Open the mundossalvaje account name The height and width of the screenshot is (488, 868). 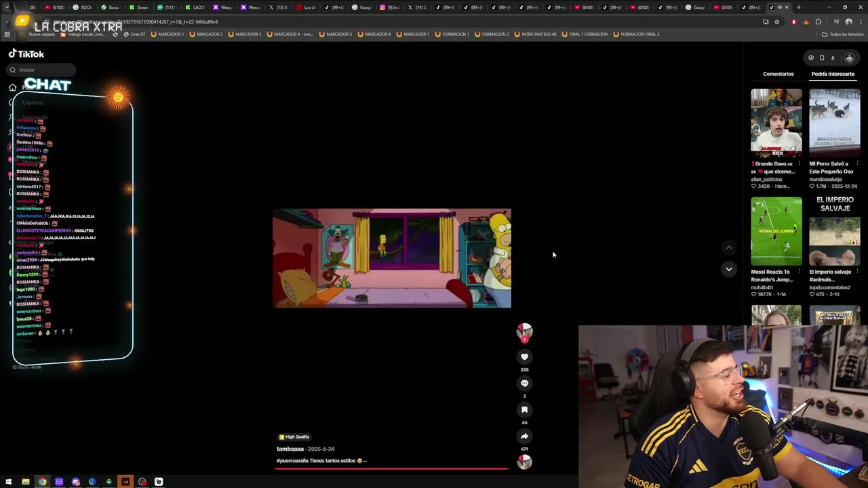(x=826, y=179)
